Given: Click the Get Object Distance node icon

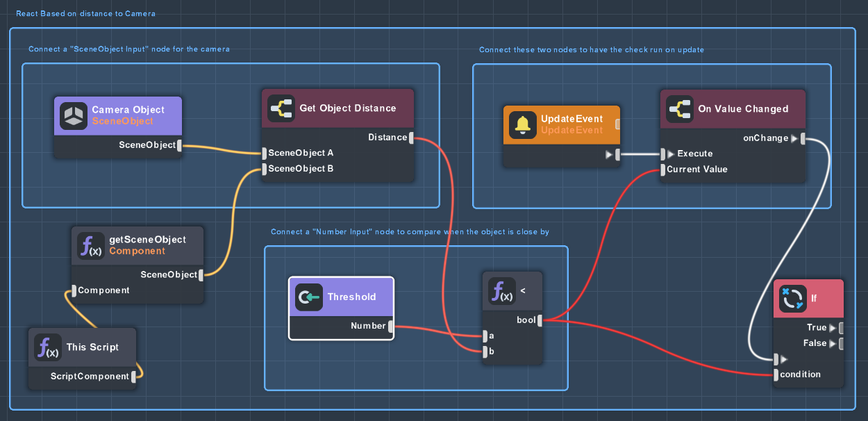Looking at the screenshot, I should [x=281, y=109].
